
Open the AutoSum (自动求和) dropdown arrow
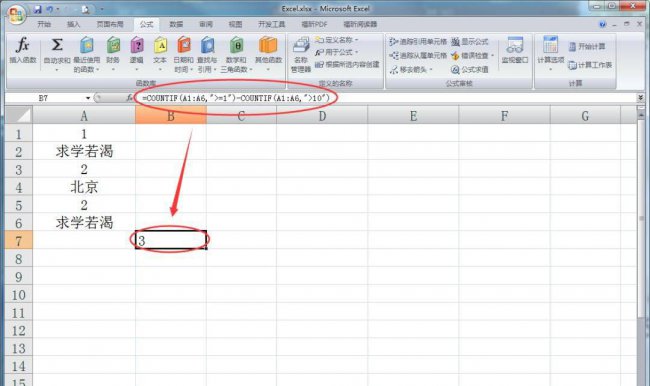click(x=57, y=70)
